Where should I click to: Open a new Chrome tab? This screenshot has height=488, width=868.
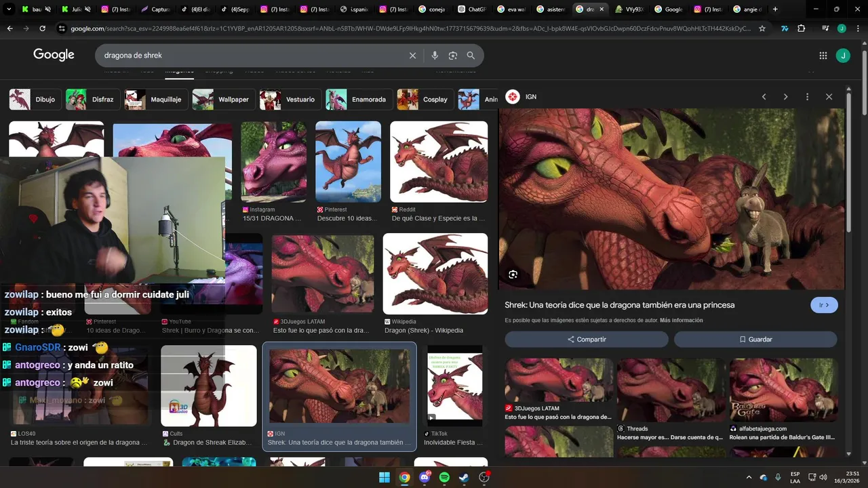(775, 9)
